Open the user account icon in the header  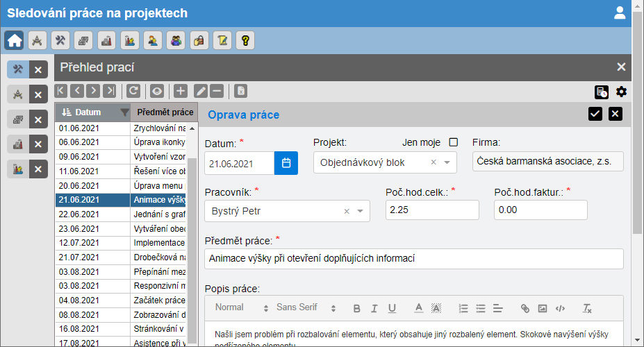point(620,12)
